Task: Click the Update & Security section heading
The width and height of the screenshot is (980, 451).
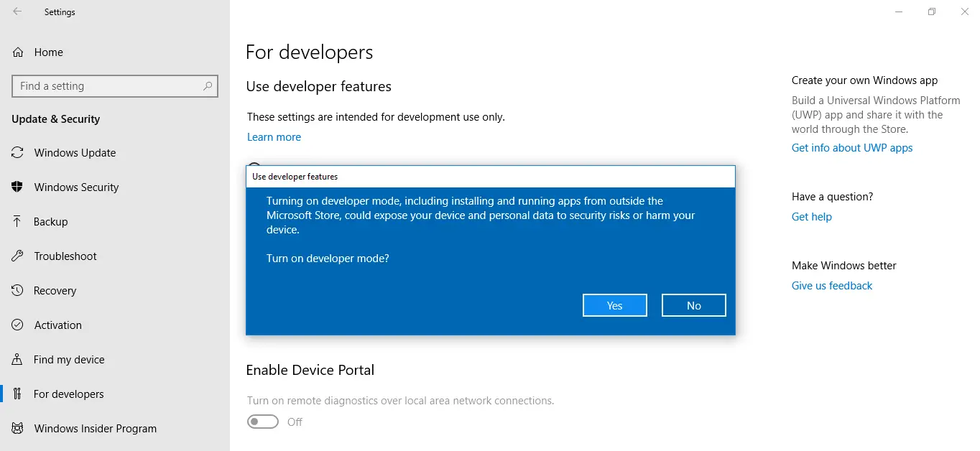Action: 56,119
